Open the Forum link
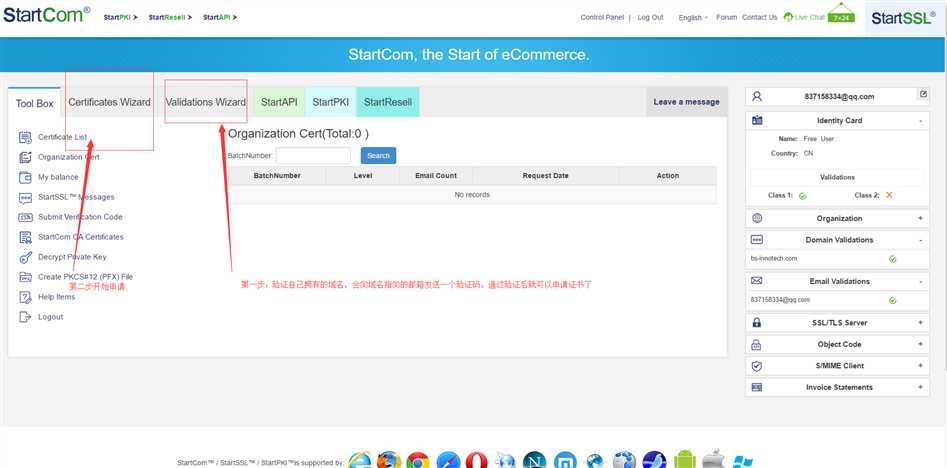Viewport: 947px width, 468px height. coord(727,18)
